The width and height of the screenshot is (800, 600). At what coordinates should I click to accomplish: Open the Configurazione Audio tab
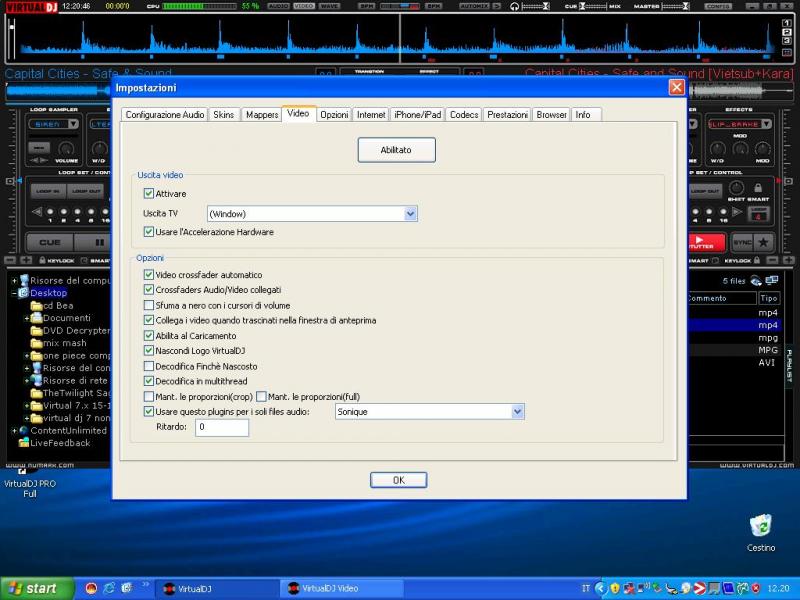[165, 115]
